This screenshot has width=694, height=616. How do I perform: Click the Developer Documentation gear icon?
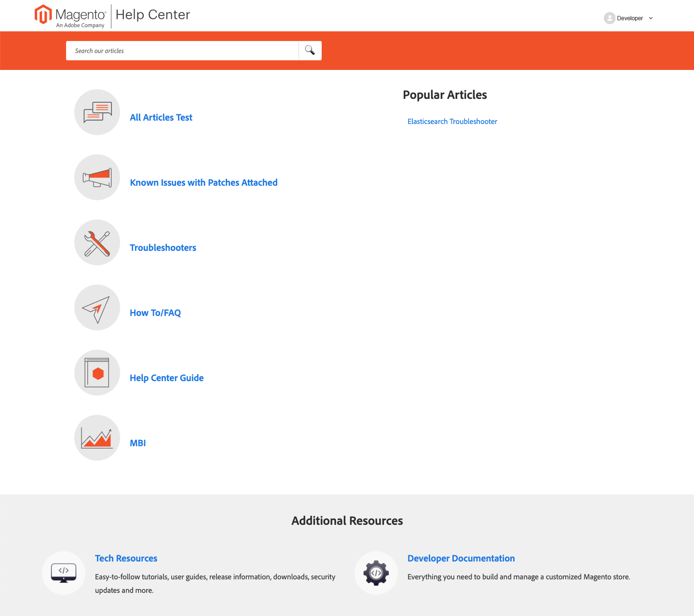(376, 573)
